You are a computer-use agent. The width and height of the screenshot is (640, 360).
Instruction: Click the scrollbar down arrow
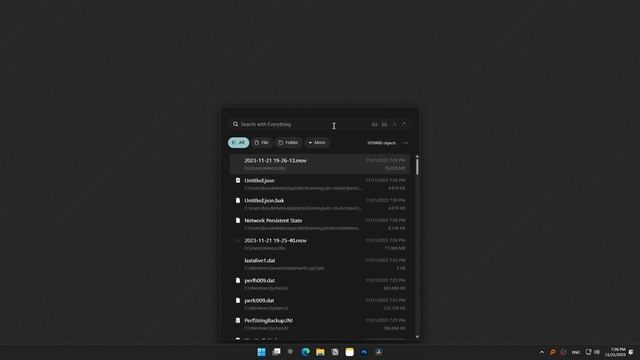(417, 337)
